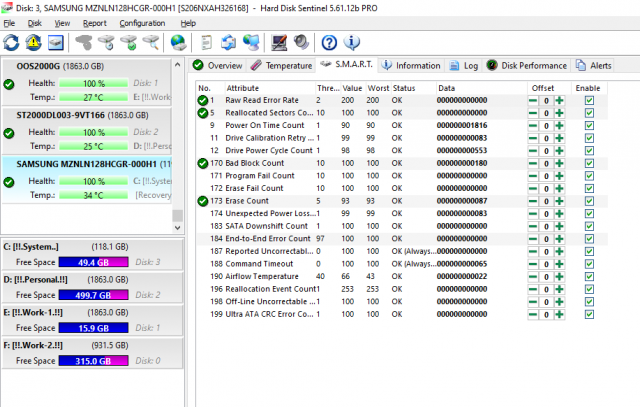Click the yellow warning alert toolbar icon
The image size is (640, 407).
(33, 42)
